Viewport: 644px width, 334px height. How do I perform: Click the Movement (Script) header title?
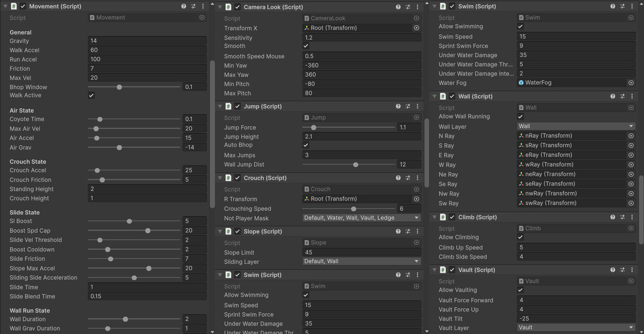[55, 6]
